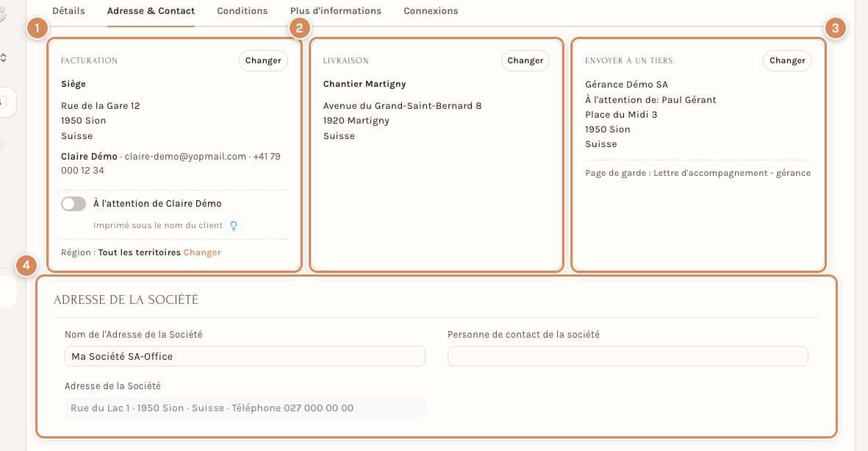Image resolution: width=868 pixels, height=451 pixels.
Task: Switch to the Conditions tab
Action: coord(242,10)
